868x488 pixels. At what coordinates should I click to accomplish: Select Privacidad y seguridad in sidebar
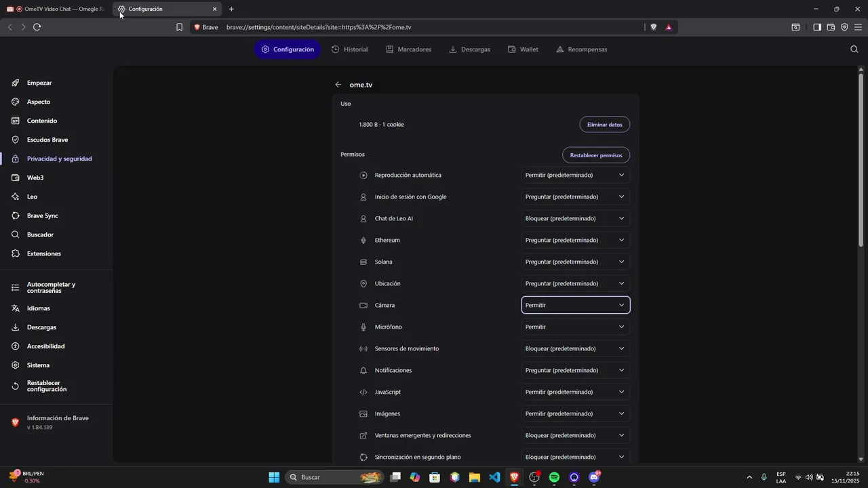(x=59, y=159)
